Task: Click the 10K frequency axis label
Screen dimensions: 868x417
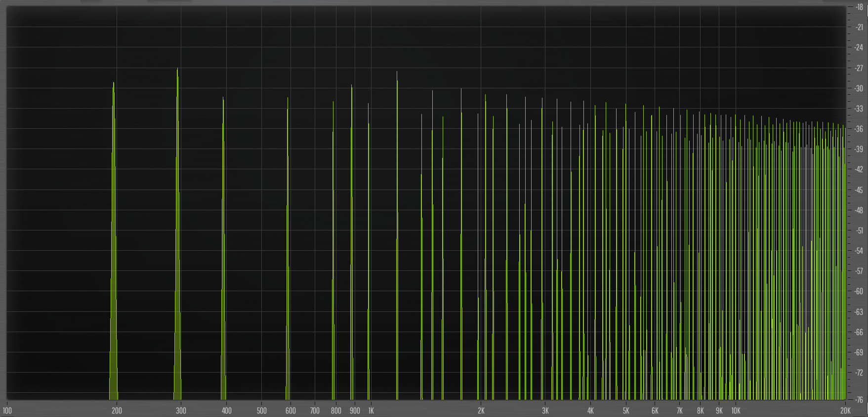Action: coord(736,411)
